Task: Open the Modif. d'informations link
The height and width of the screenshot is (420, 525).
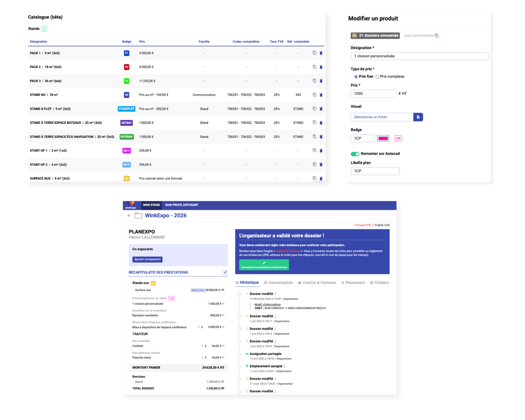Action: [268, 304]
